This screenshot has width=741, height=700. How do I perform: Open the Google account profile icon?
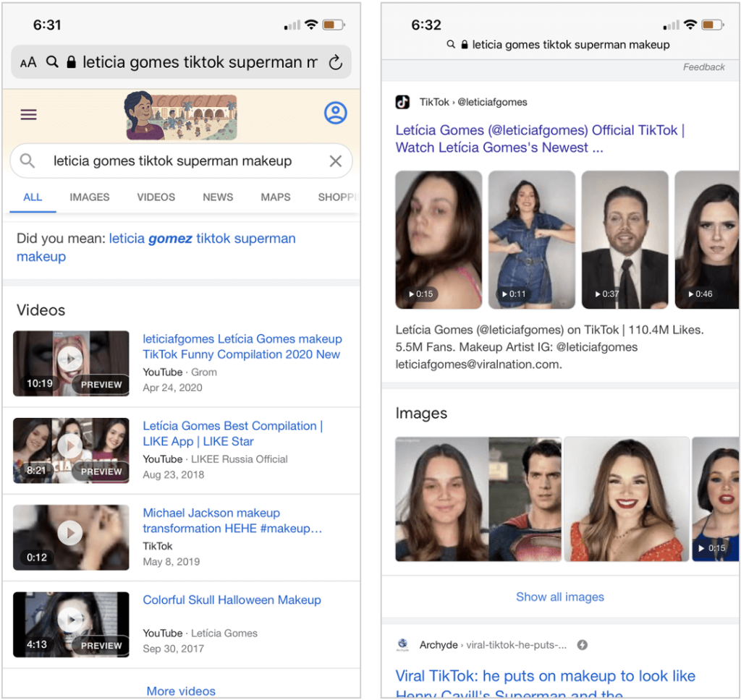tap(336, 113)
